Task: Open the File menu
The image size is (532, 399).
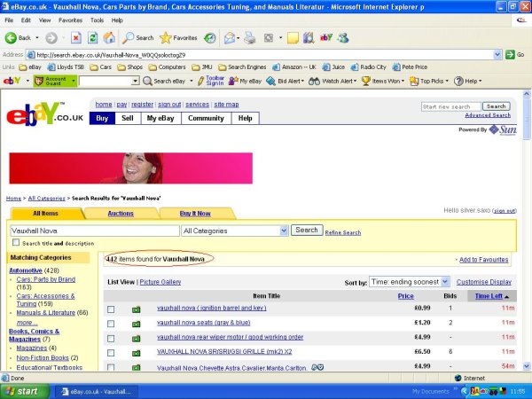Action: [x=9, y=20]
